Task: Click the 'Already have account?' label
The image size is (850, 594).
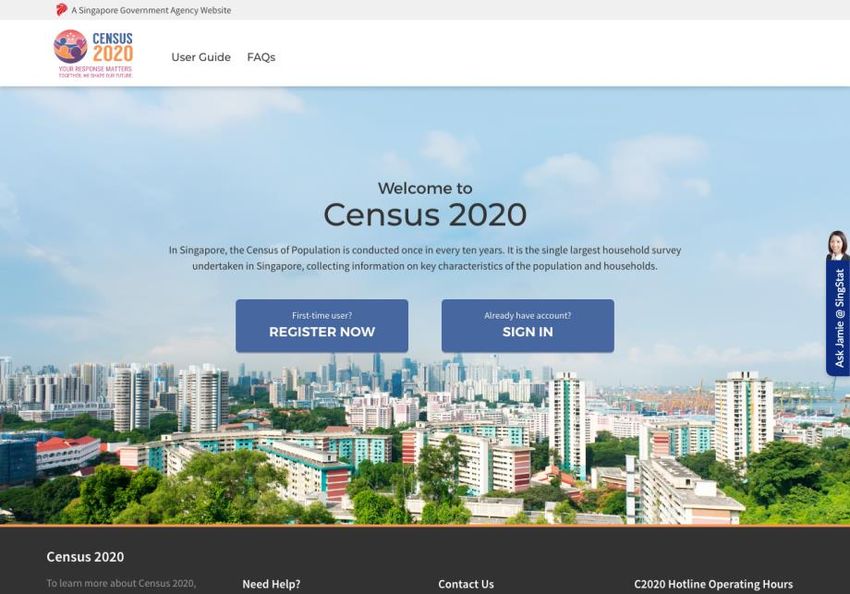Action: point(527,315)
